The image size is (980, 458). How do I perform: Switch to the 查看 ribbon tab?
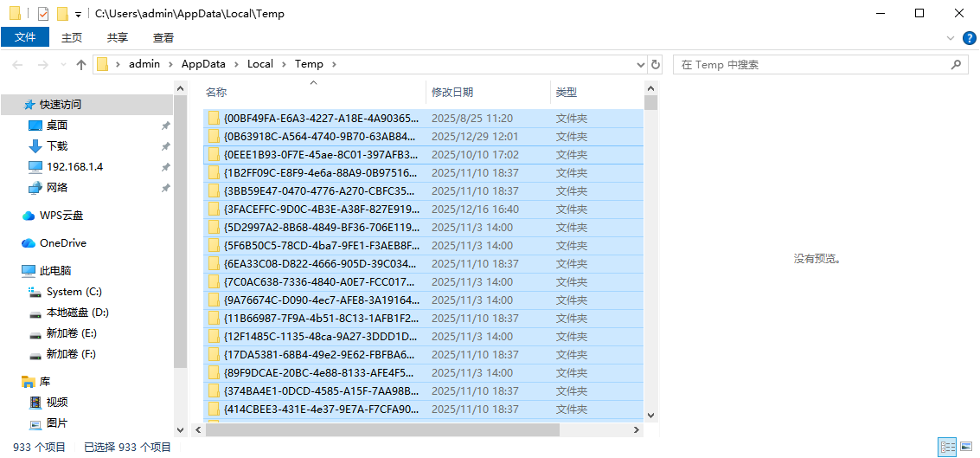[163, 37]
